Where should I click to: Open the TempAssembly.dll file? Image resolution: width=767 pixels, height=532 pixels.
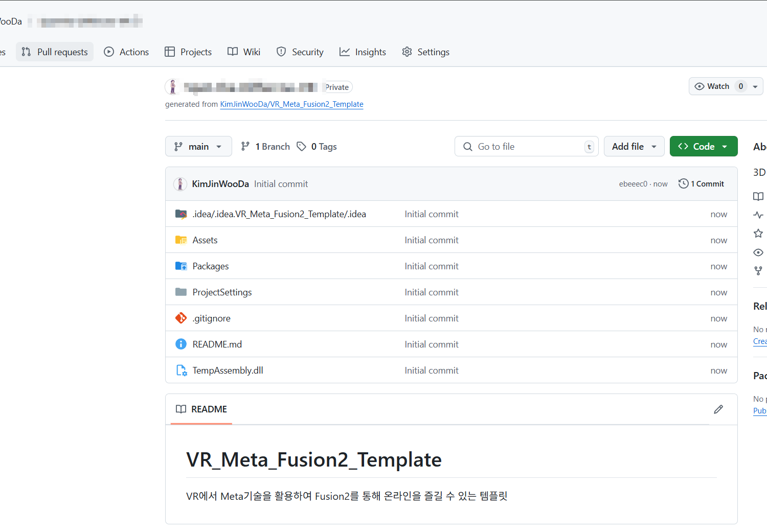click(x=228, y=371)
